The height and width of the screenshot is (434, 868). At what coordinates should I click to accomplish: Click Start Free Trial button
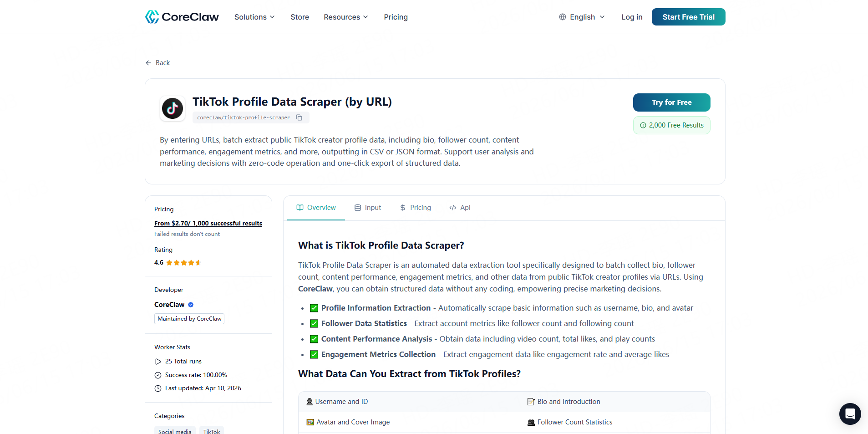coord(688,17)
